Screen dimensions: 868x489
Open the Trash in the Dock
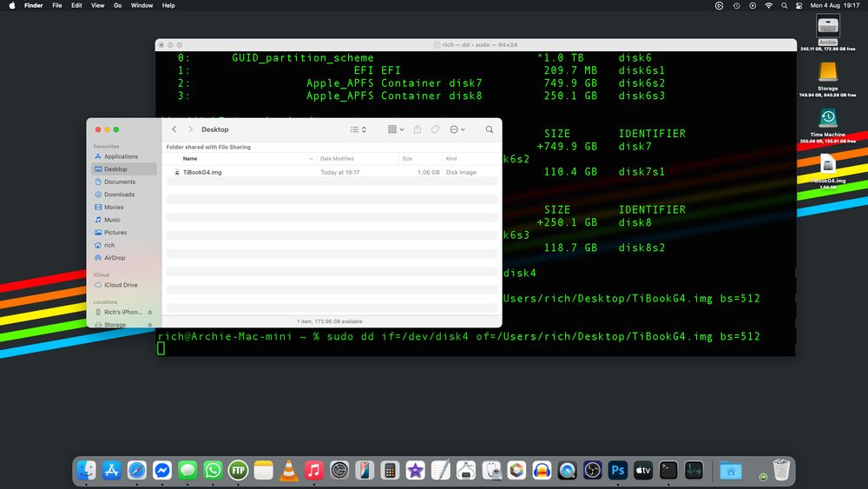click(781, 471)
